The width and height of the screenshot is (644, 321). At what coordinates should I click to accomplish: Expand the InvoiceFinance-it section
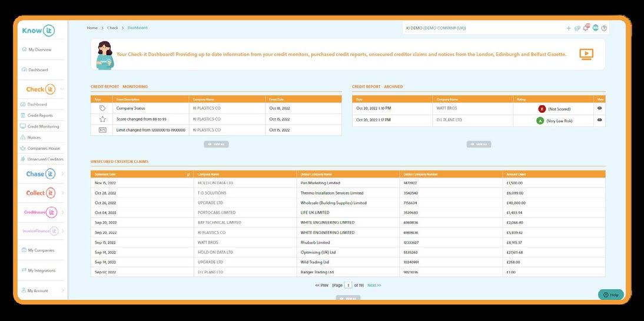[62, 231]
